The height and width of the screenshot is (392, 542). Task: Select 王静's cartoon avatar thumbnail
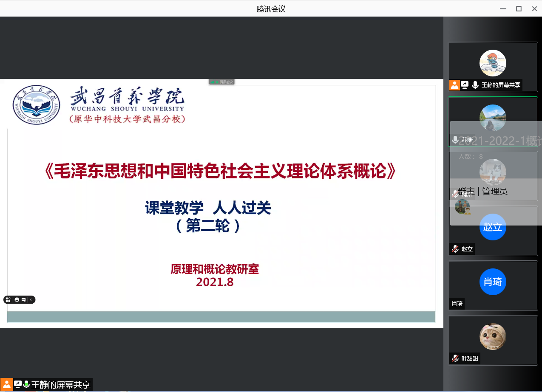click(x=493, y=63)
